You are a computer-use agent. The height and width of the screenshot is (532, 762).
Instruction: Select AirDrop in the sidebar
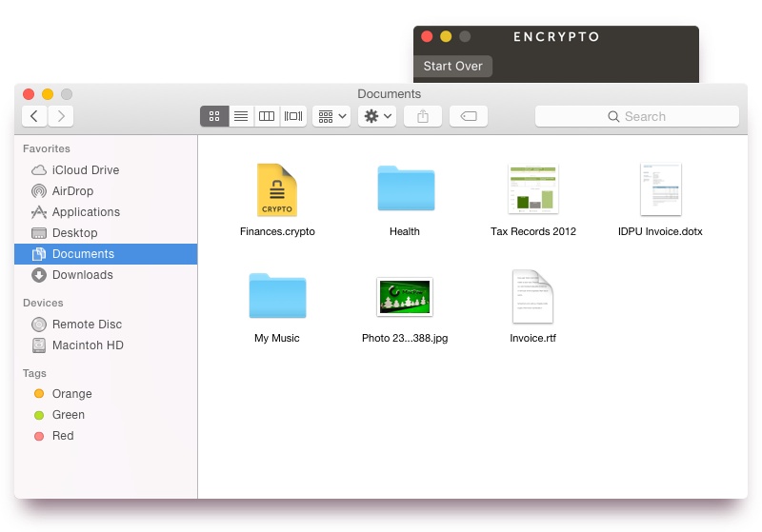tap(72, 191)
